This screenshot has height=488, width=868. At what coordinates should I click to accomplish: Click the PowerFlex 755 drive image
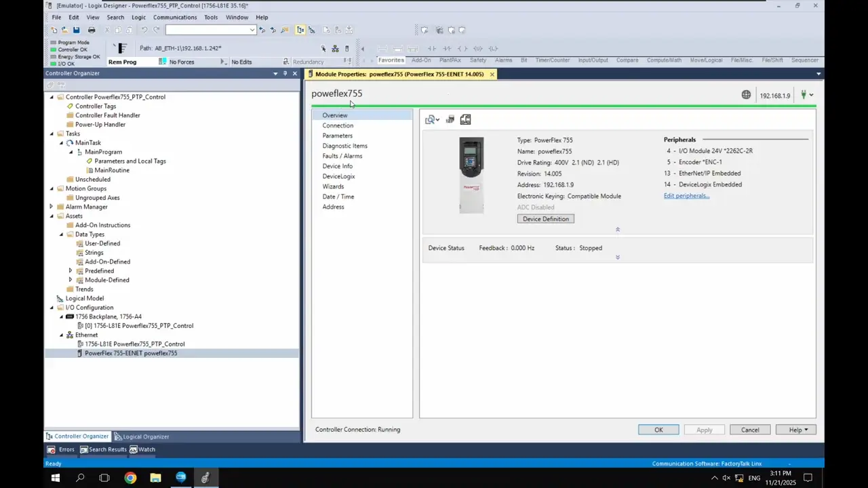(x=471, y=175)
